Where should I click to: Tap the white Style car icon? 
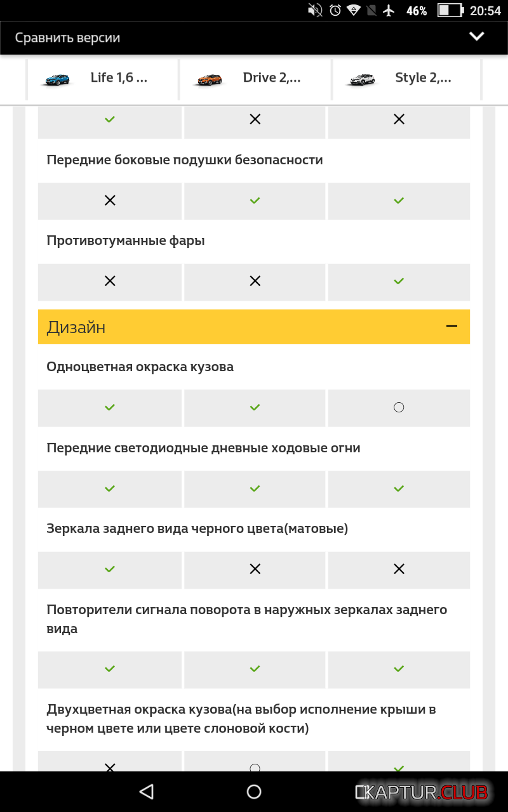click(x=362, y=79)
